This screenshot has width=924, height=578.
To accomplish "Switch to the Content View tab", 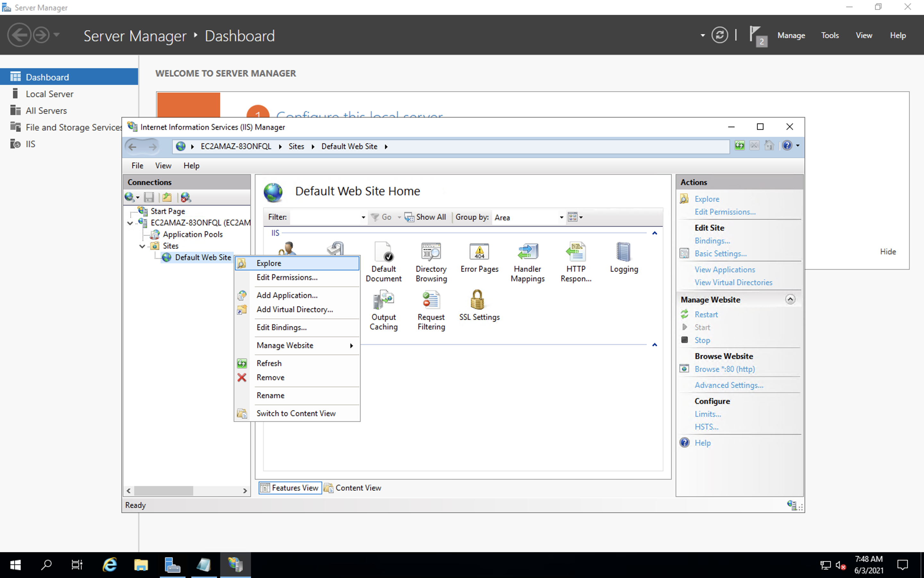I will click(x=353, y=488).
